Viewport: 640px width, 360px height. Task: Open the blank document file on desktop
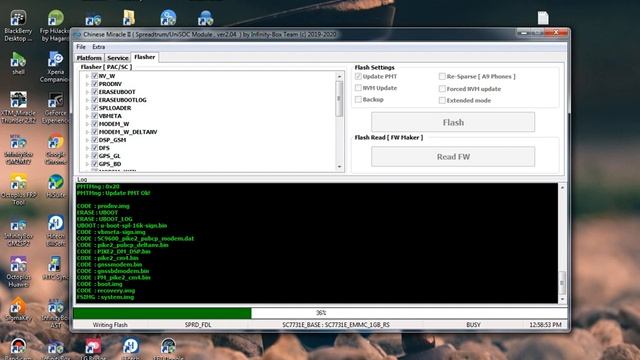tap(543, 18)
